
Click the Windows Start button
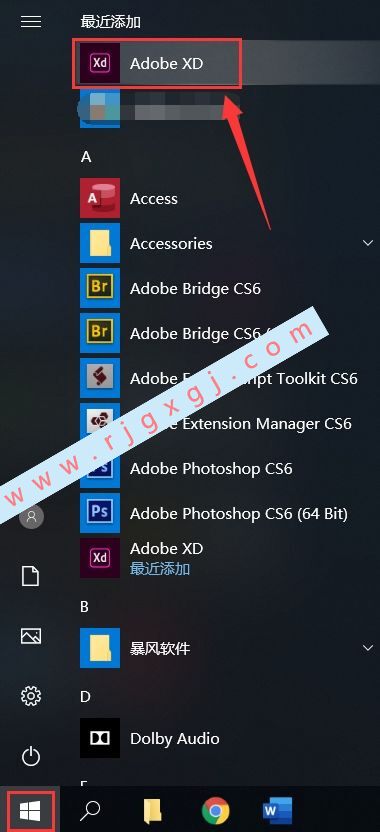tap(30, 810)
